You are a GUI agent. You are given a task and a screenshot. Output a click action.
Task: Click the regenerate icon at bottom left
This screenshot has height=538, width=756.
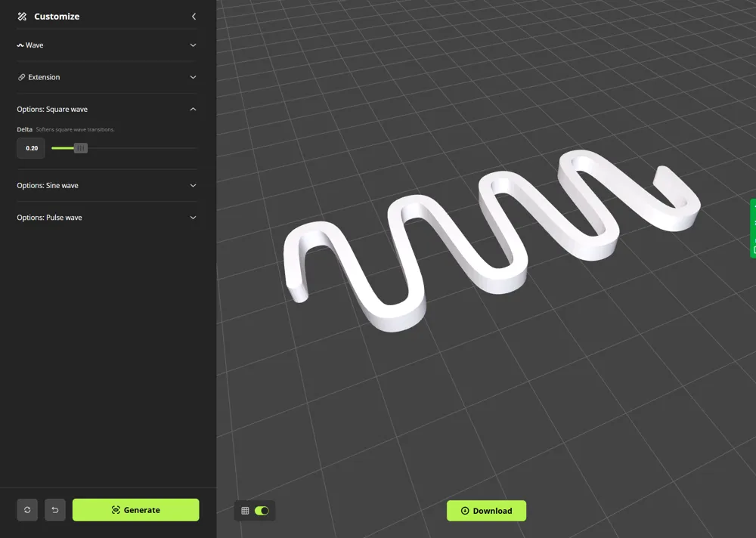tap(27, 509)
